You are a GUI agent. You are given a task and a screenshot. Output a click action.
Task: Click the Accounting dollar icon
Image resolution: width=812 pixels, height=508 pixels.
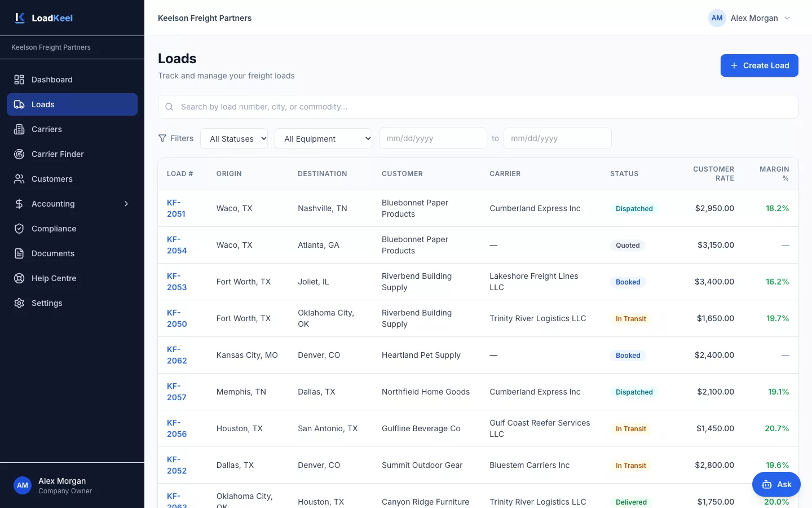pyautogui.click(x=19, y=204)
